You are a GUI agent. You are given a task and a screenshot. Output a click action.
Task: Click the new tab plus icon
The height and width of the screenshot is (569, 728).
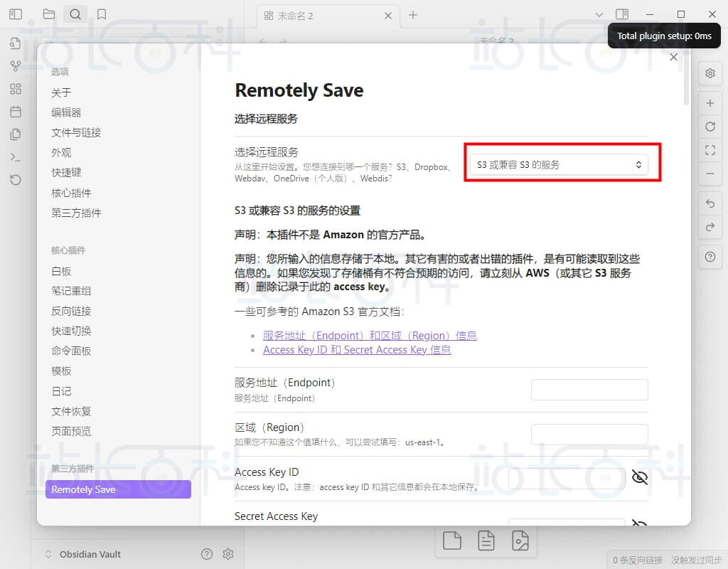[x=413, y=15]
